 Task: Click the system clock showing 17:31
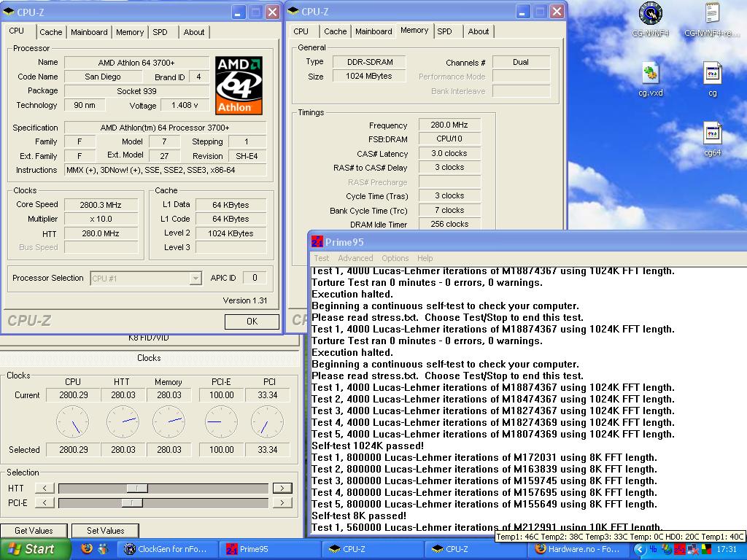click(727, 550)
